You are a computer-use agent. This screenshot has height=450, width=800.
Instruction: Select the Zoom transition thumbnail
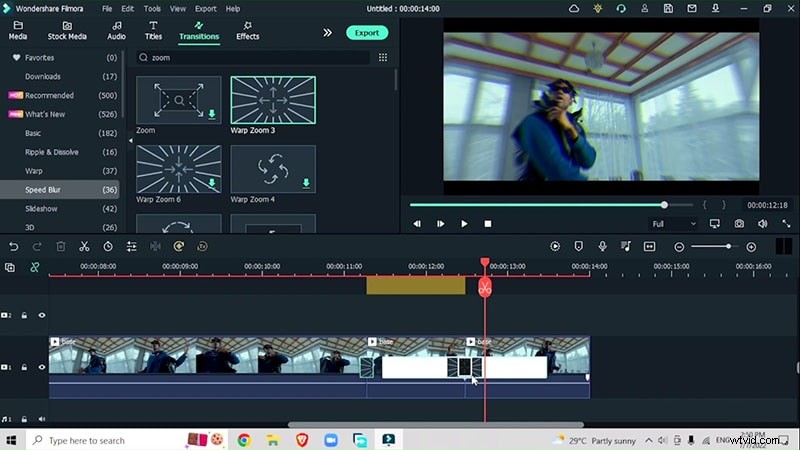point(179,100)
